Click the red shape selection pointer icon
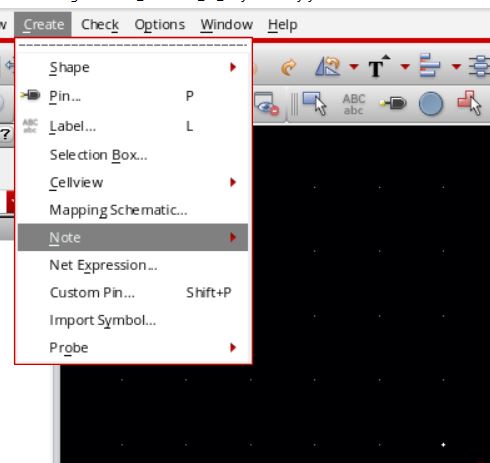The width and height of the screenshot is (490, 463). [470, 103]
